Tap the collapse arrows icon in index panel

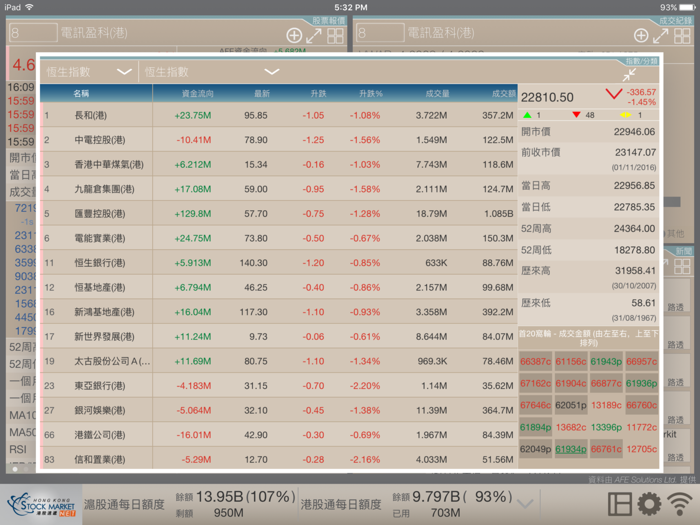(x=629, y=75)
